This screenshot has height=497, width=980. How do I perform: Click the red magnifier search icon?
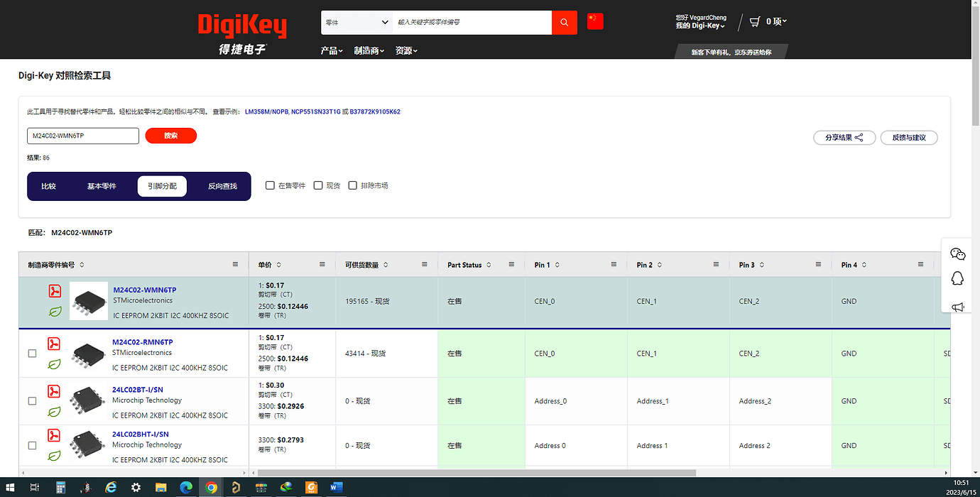tap(564, 22)
